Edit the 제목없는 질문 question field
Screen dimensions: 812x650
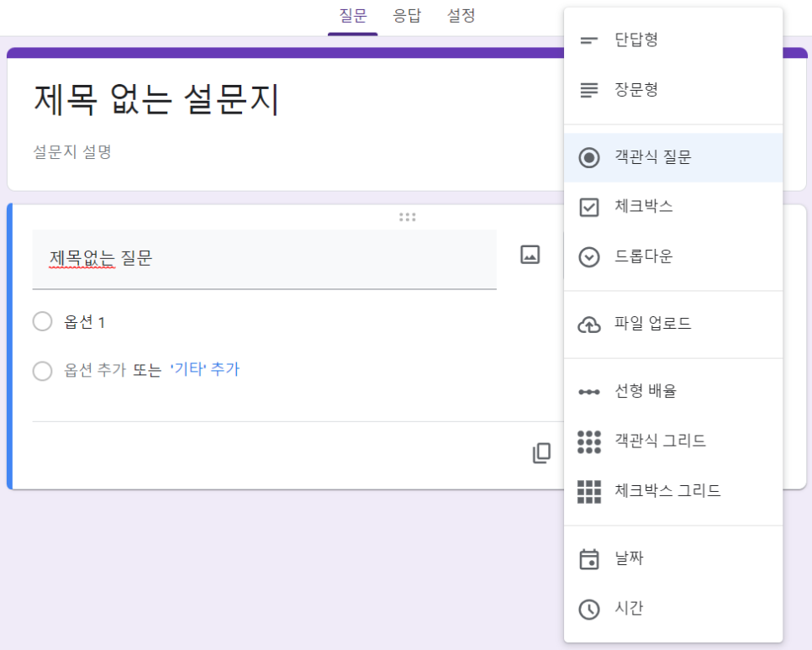click(x=264, y=259)
